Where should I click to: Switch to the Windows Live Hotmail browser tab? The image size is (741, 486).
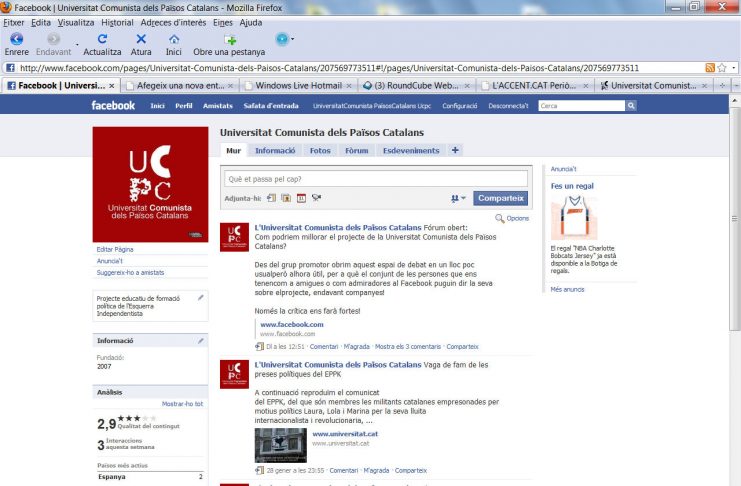tap(298, 86)
